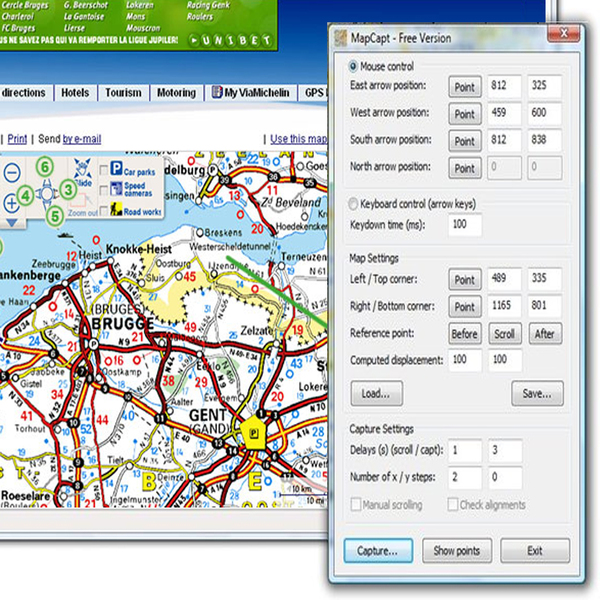Open the My ViaMichelin tab
600x600 pixels.
pos(251,93)
